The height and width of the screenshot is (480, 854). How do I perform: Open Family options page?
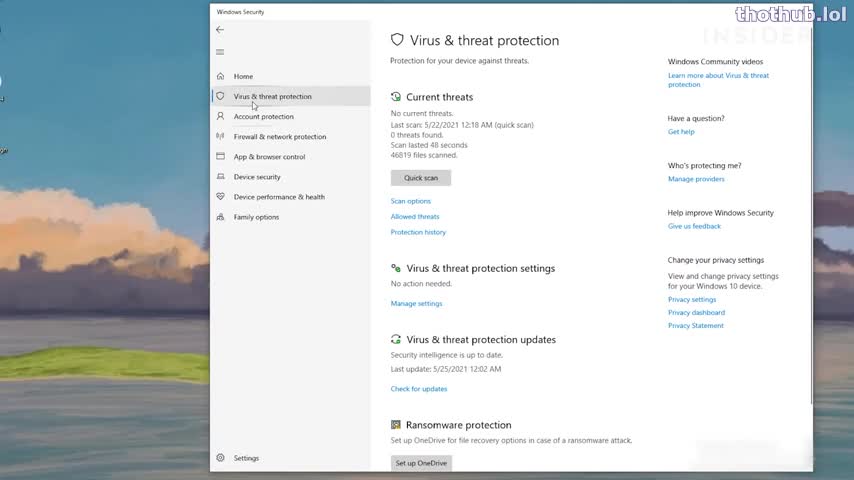click(x=291, y=217)
